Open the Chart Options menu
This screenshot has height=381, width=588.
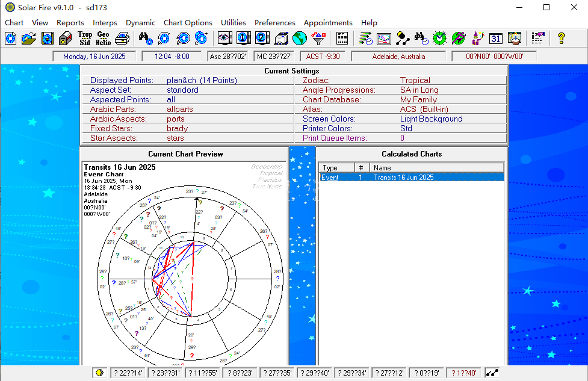pos(188,23)
